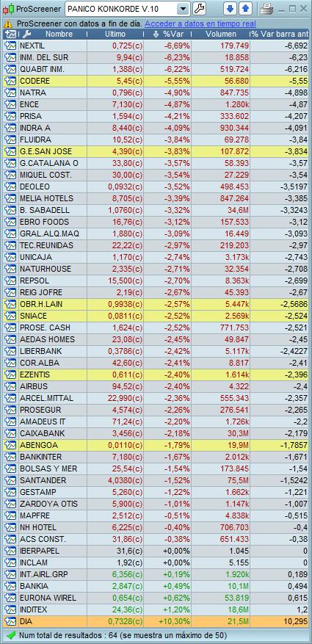Open chart icon for QUABIT INM. row

click(10, 70)
